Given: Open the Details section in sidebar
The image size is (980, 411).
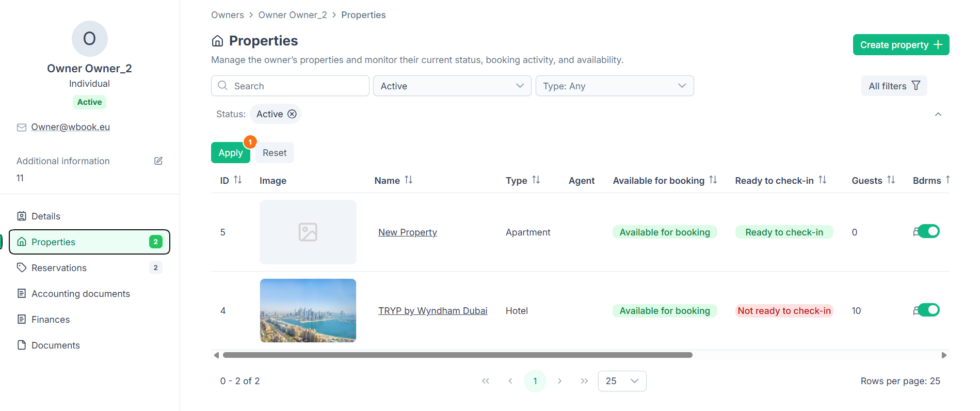Looking at the screenshot, I should (x=90, y=216).
